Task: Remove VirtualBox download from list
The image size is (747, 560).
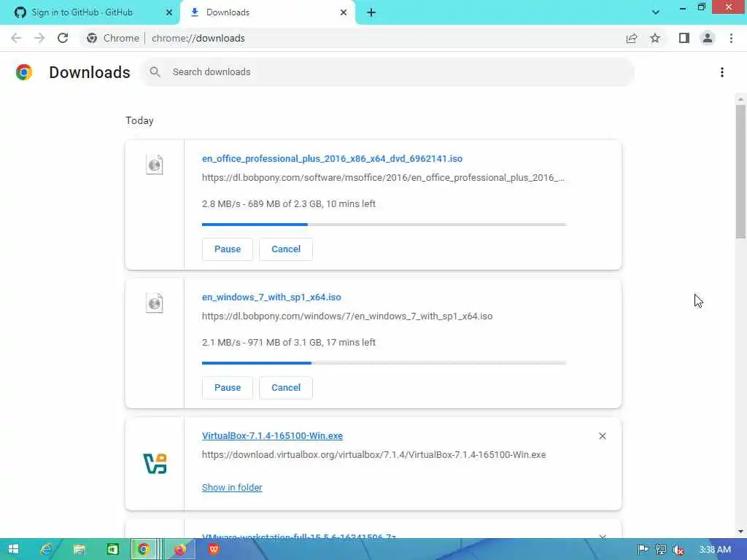Action: (602, 436)
